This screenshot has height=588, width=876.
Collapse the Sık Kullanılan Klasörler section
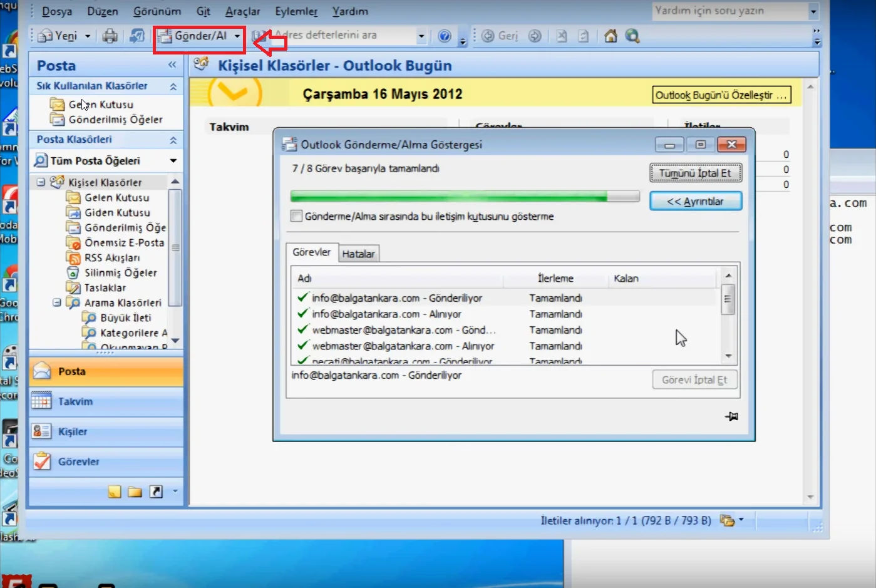173,86
